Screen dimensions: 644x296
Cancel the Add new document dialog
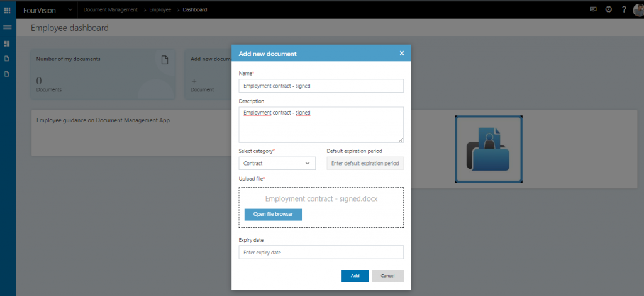[387, 275]
